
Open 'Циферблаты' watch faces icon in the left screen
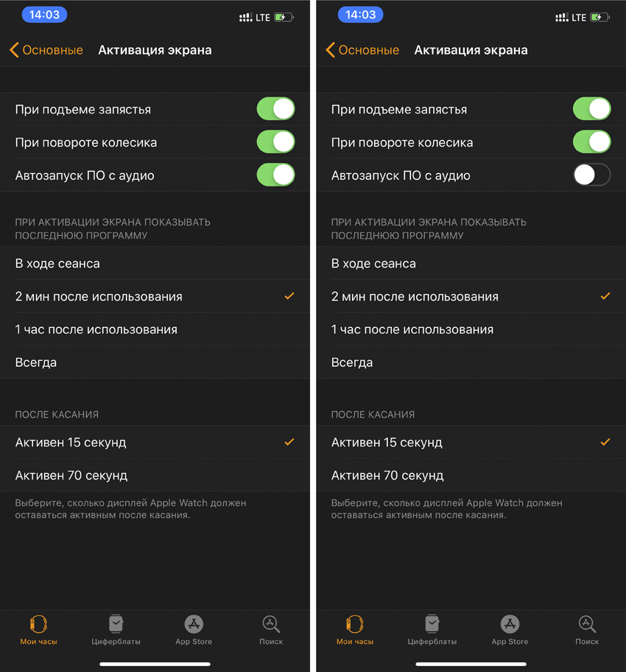point(116,630)
